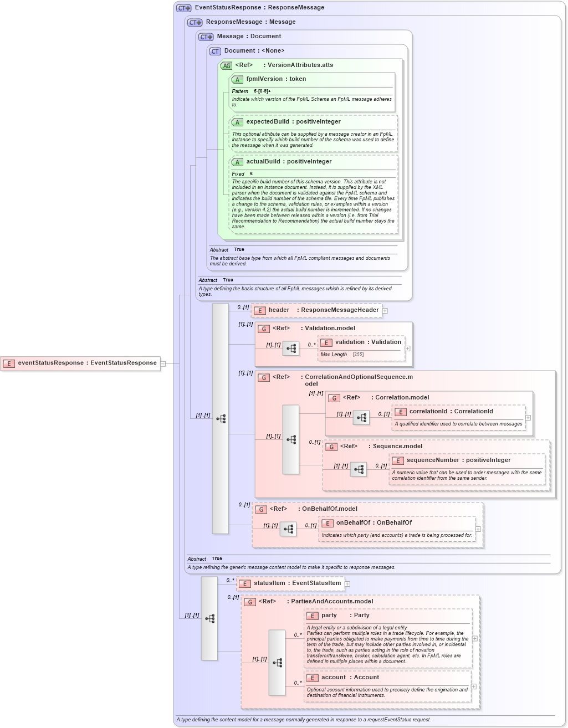568x728 pixels.
Task: Click the ResponseMessage complex type icon
Action: (195, 23)
